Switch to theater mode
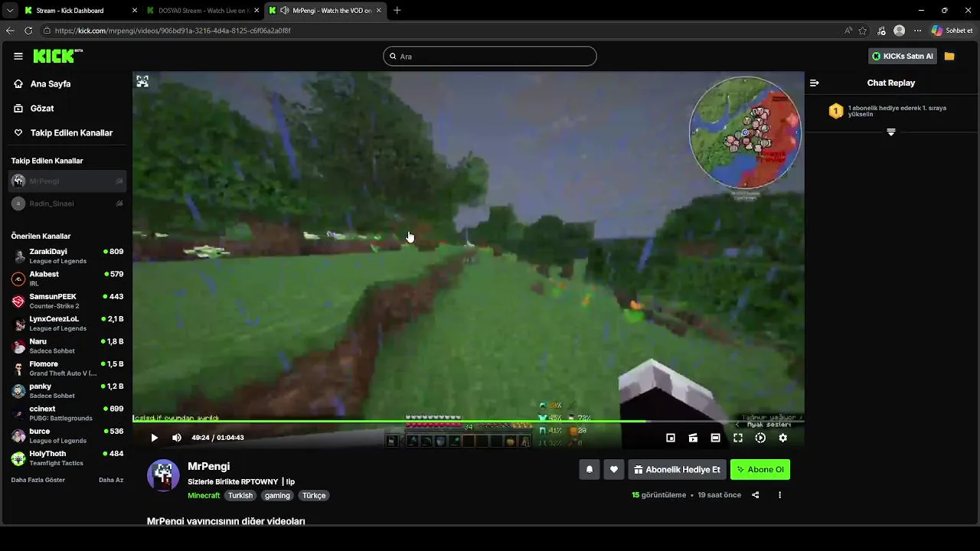This screenshot has height=551, width=980. tap(715, 438)
